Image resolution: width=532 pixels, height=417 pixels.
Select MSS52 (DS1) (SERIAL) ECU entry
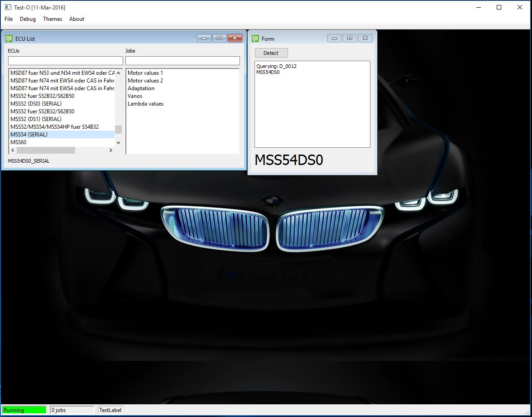click(36, 119)
